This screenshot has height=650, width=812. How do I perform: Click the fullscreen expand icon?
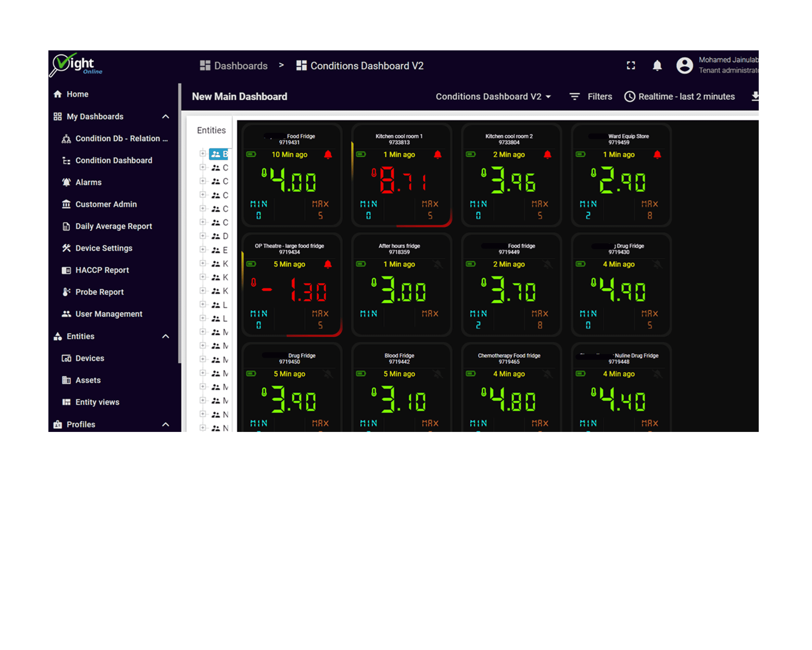pyautogui.click(x=631, y=66)
